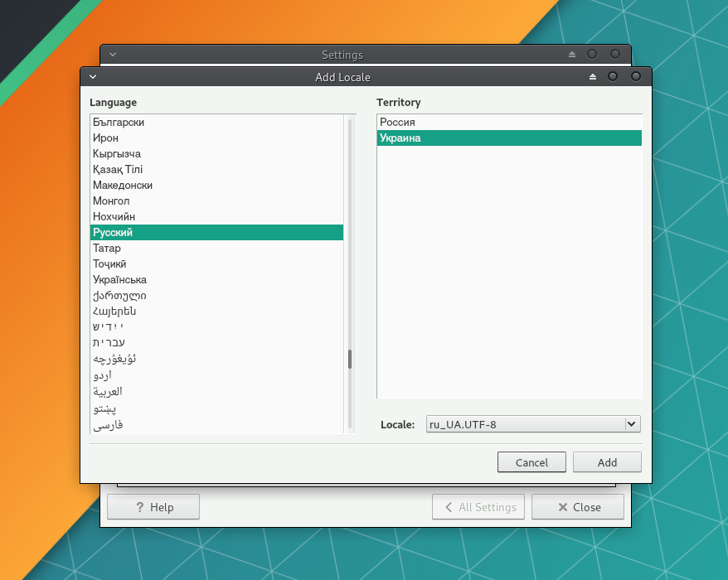Select Украина territory entry
The image size is (728, 580).
tap(400, 138)
